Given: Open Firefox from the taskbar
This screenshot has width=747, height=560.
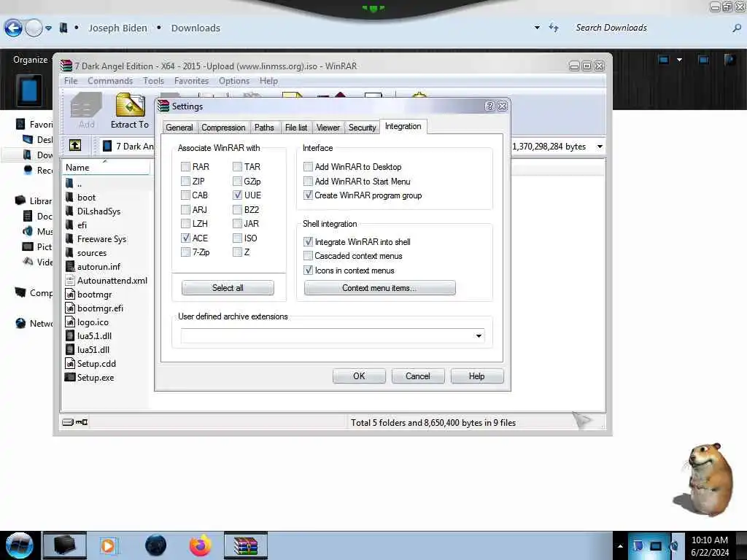Looking at the screenshot, I should coord(201,545).
